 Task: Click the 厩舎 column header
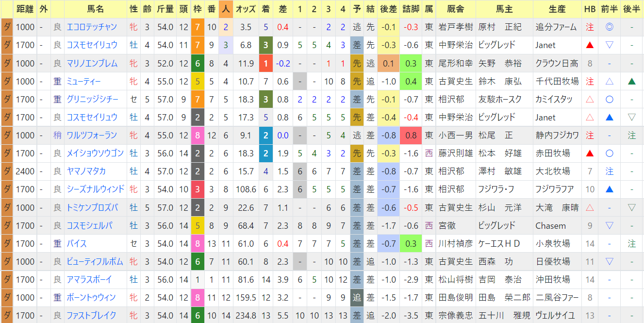pyautogui.click(x=455, y=9)
